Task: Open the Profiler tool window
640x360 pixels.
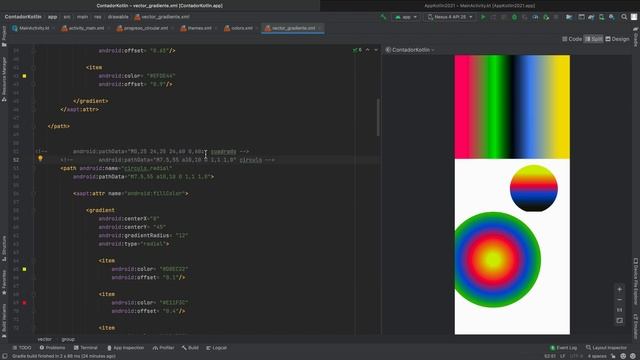Action: coord(163,348)
